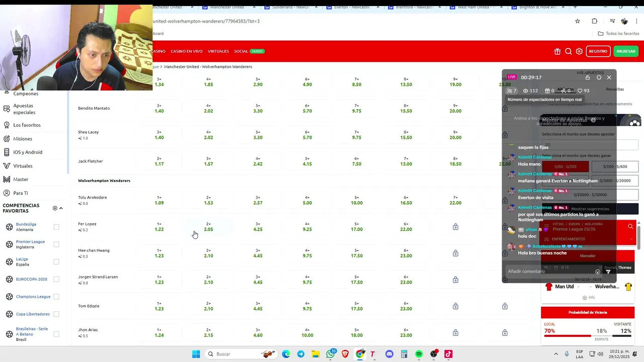644x362 pixels.
Task: Open settings gear in red header
Action: [x=579, y=51]
